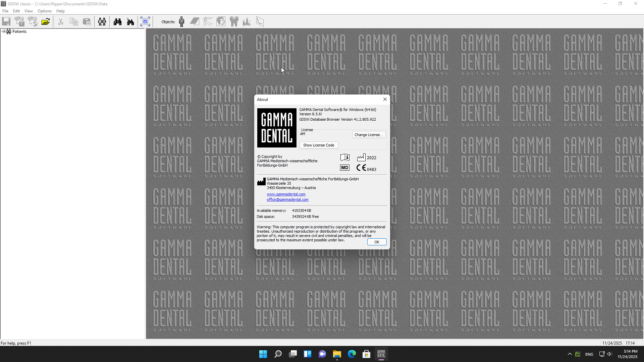This screenshot has width=644, height=362.
Task: Select the articulator object icon in toolbar
Action: coord(247,22)
